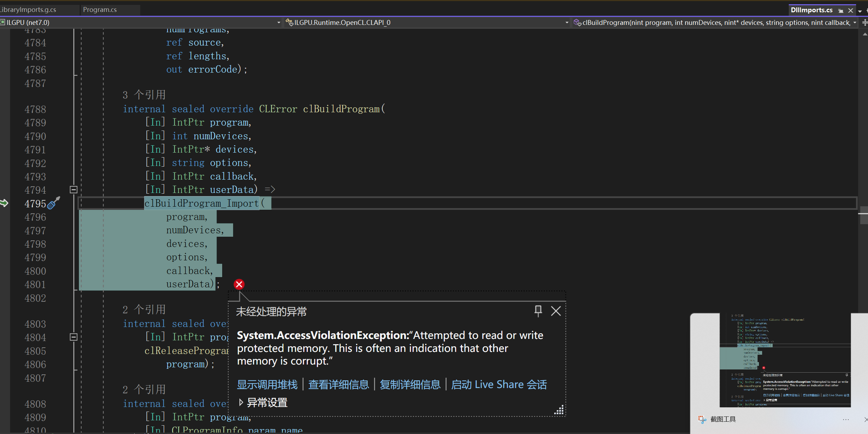The height and width of the screenshot is (434, 868).
Task: Pin the DllImports.cs tab
Action: pyautogui.click(x=841, y=11)
